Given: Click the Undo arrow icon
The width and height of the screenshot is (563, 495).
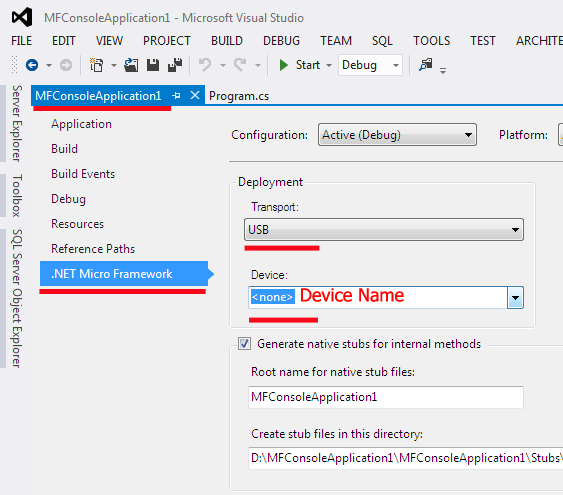Looking at the screenshot, I should pyautogui.click(x=205, y=65).
